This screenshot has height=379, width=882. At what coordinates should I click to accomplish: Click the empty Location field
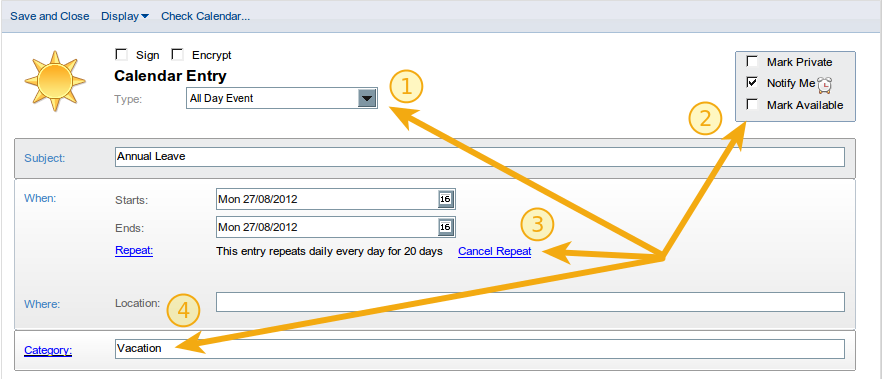(x=530, y=302)
